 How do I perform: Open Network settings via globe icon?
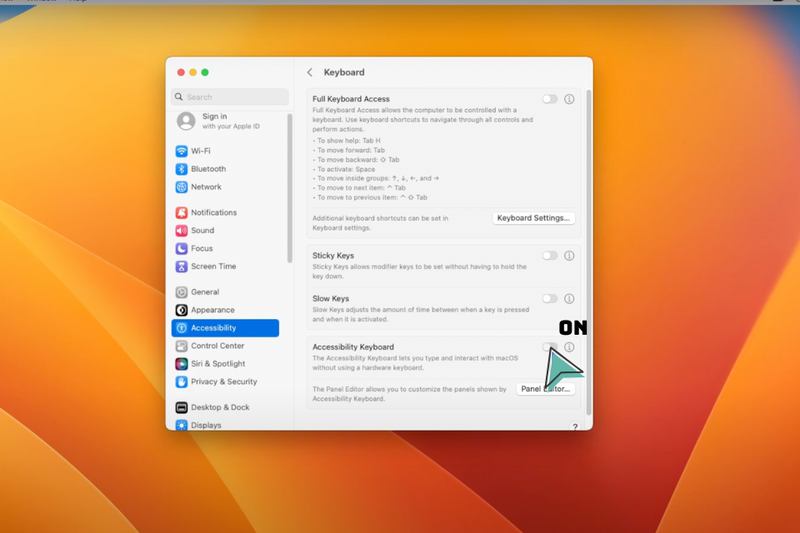(181, 187)
